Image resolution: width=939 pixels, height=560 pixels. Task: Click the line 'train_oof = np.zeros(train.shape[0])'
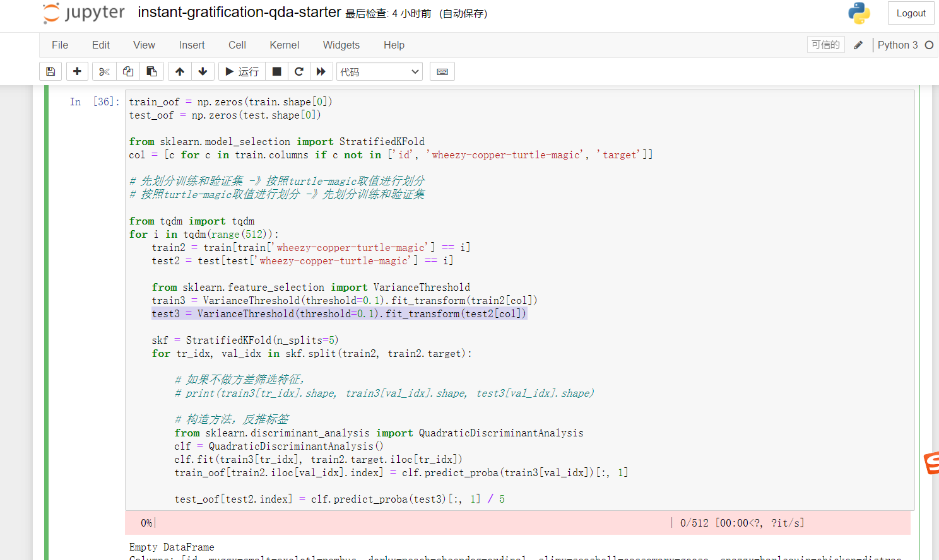230,102
